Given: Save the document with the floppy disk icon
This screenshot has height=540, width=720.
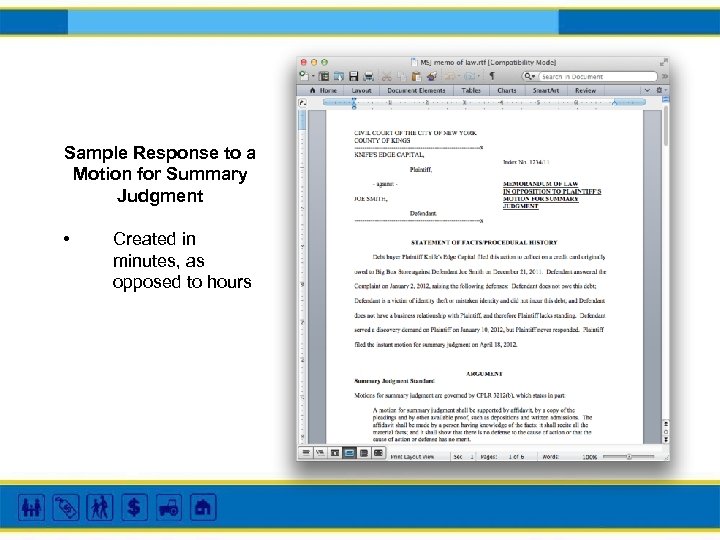Looking at the screenshot, I should (353, 76).
